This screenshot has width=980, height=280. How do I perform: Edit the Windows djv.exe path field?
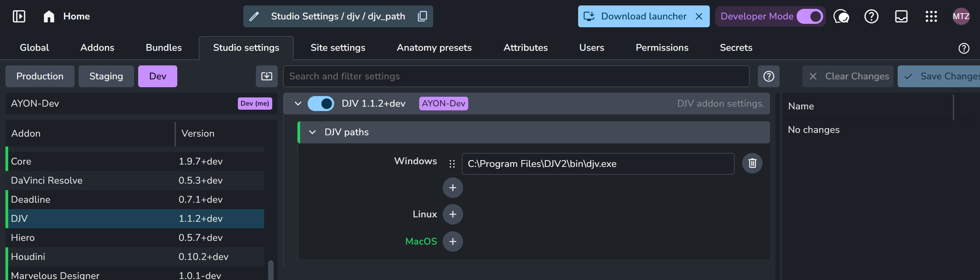(x=598, y=164)
